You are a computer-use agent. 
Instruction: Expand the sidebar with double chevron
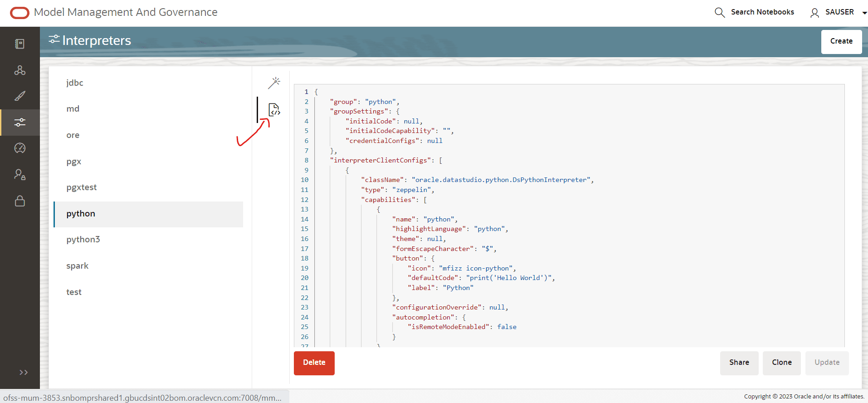pyautogui.click(x=24, y=372)
